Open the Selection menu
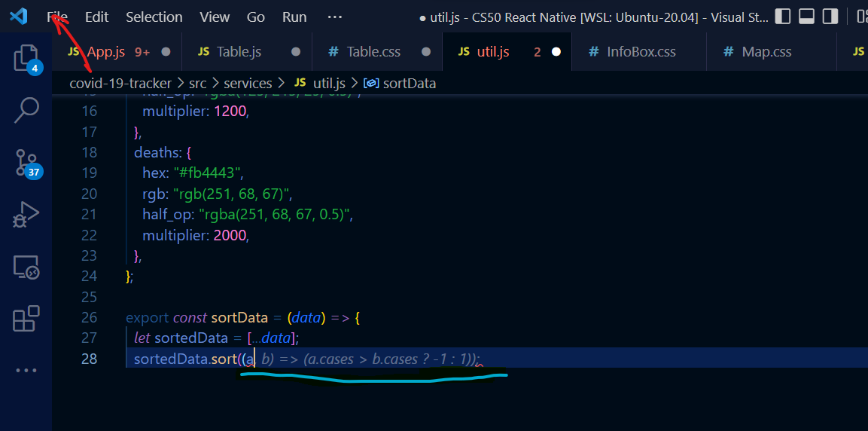Viewport: 868px width, 431px height. point(154,17)
